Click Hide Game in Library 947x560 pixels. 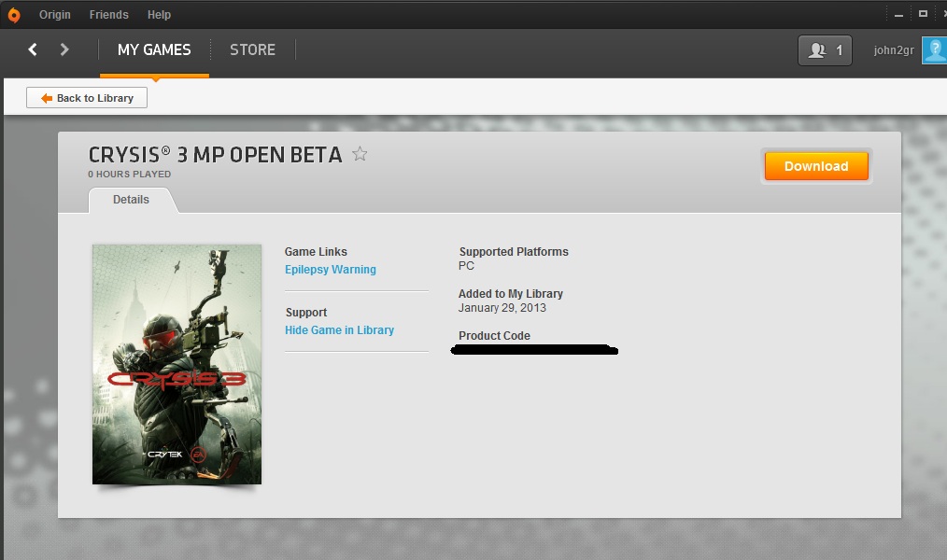(339, 330)
